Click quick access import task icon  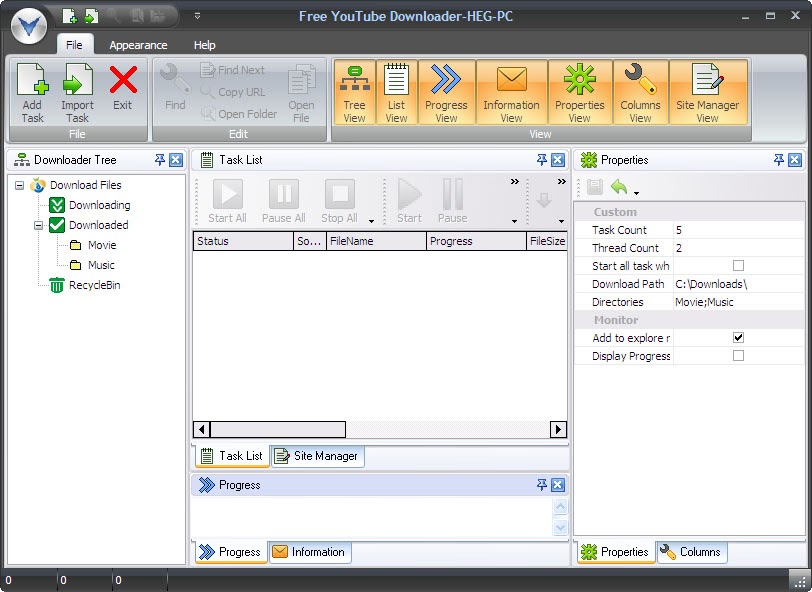(x=91, y=16)
